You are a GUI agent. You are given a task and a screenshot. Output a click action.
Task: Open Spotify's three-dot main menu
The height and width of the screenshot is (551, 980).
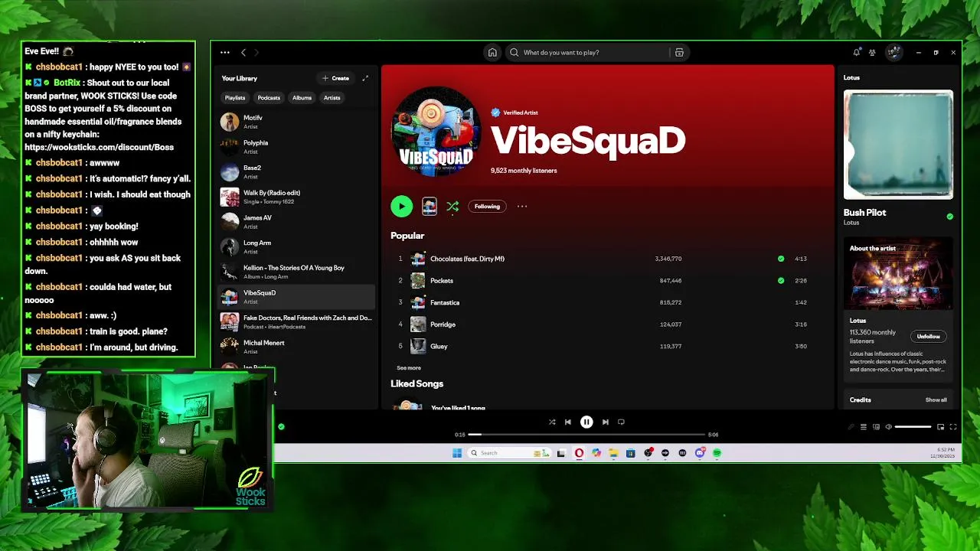tap(224, 53)
